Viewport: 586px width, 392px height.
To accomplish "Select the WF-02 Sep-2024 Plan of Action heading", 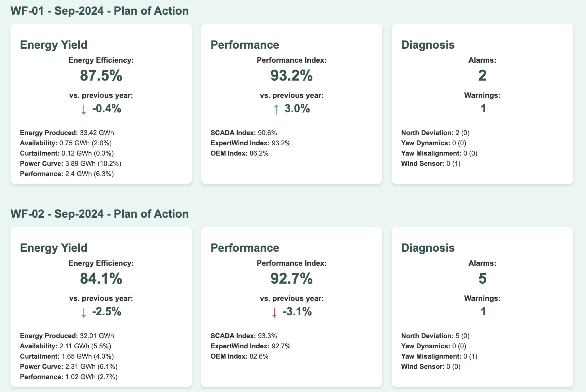I will (x=100, y=214).
